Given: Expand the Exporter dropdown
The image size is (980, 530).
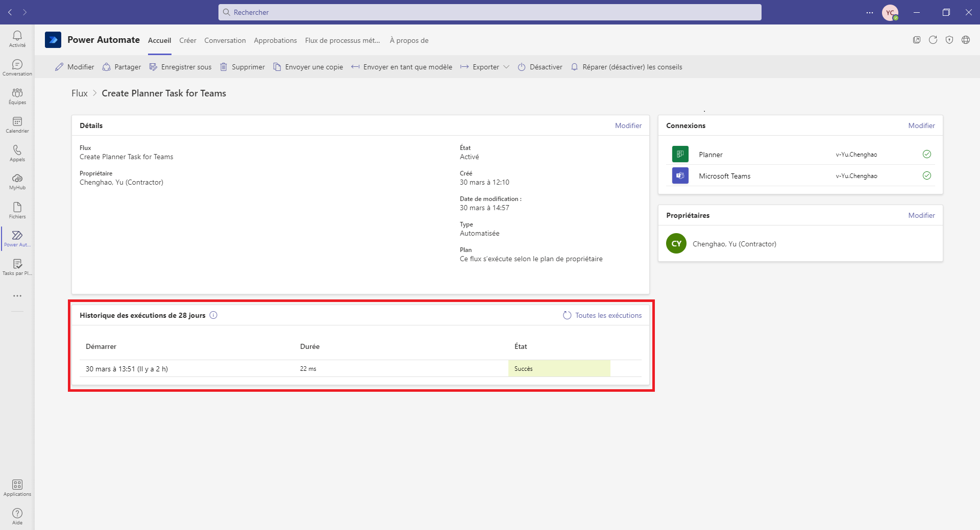Looking at the screenshot, I should coord(485,67).
